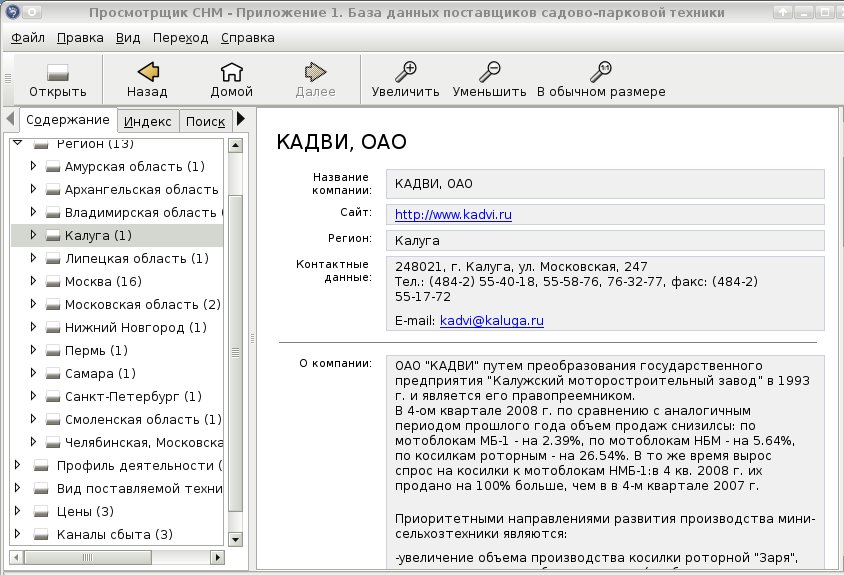Screen dimensions: 844x575
Task: Click the Регион value Калуга
Action: [605, 241]
